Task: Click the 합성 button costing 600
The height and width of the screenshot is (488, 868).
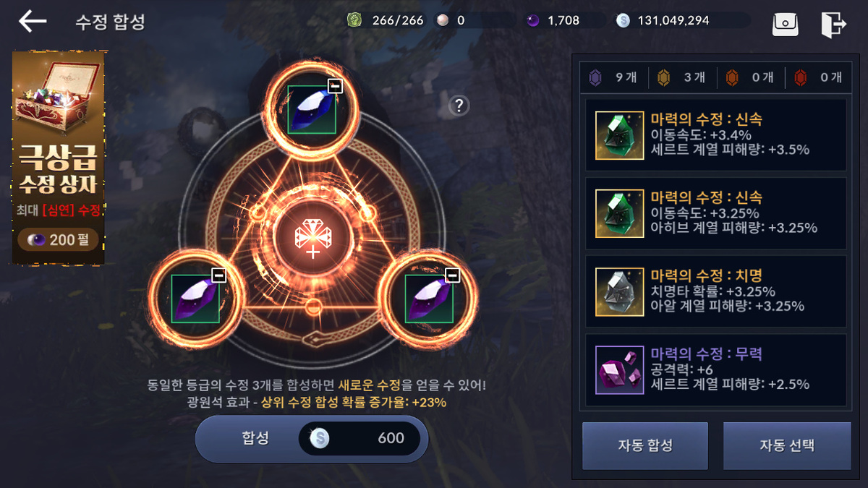Action: tap(312, 438)
